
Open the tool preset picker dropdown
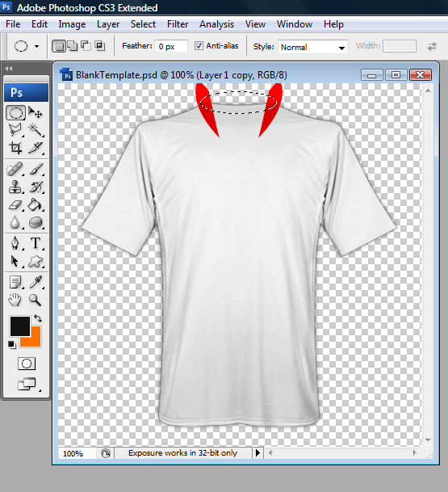(x=36, y=46)
